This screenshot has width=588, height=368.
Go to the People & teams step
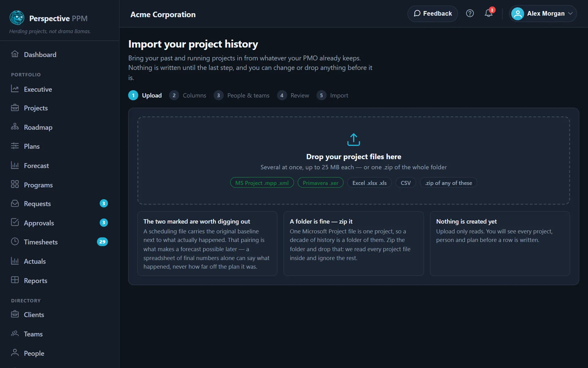coord(241,95)
